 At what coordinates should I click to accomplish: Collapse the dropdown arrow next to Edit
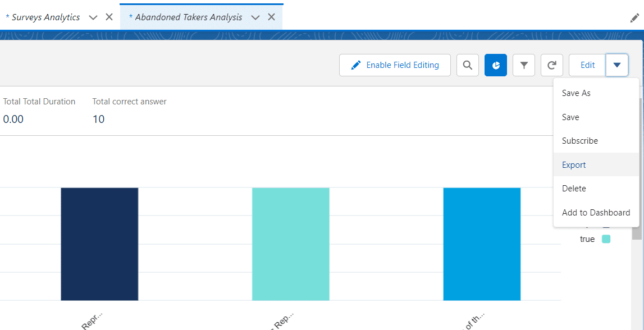[x=617, y=65]
